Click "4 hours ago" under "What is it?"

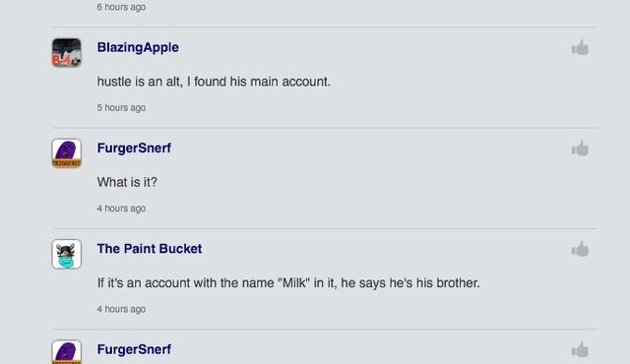(x=121, y=209)
